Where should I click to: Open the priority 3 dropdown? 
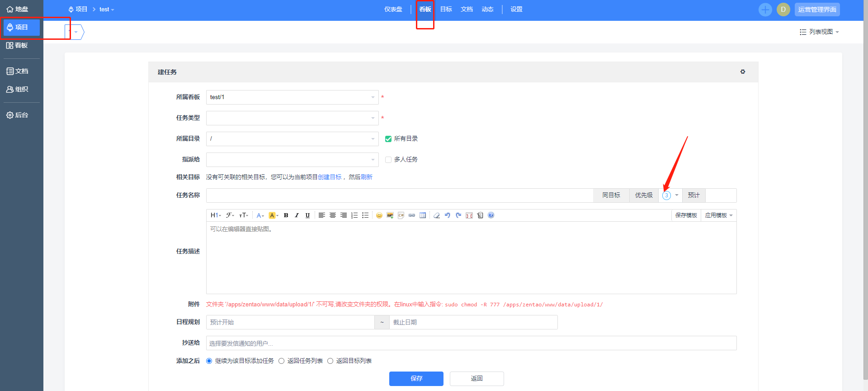[x=670, y=195]
